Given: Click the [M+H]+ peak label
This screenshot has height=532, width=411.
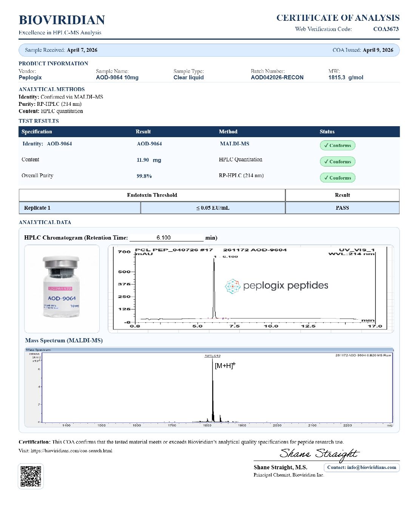Looking at the screenshot, I should pos(225,365).
